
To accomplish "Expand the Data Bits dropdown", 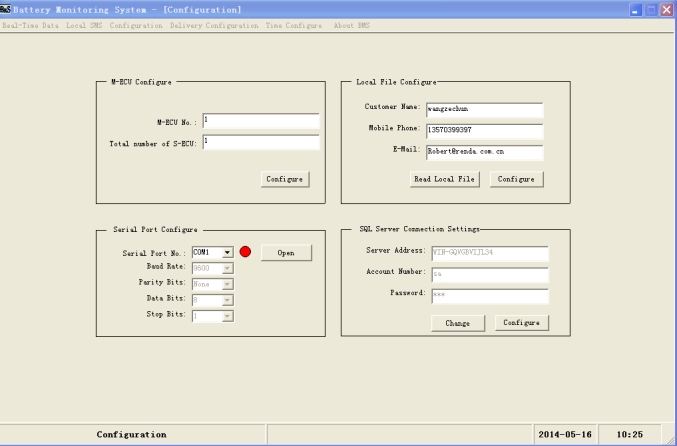I will click(x=228, y=299).
